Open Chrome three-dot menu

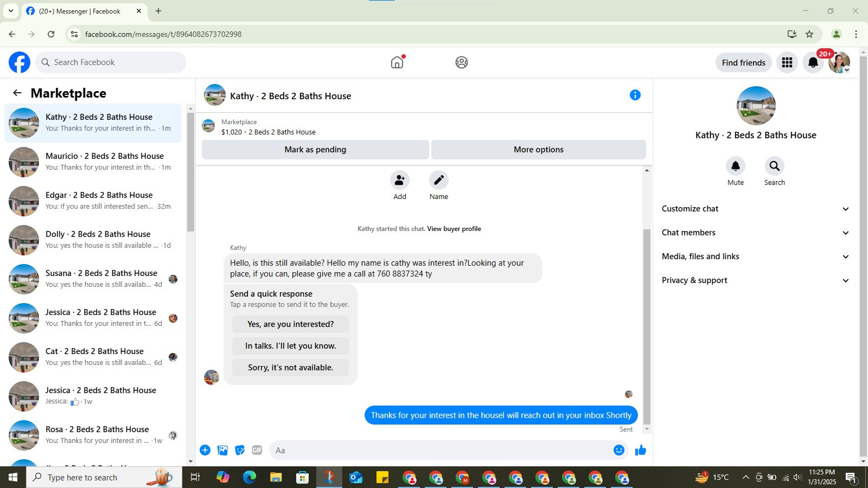[x=856, y=34]
